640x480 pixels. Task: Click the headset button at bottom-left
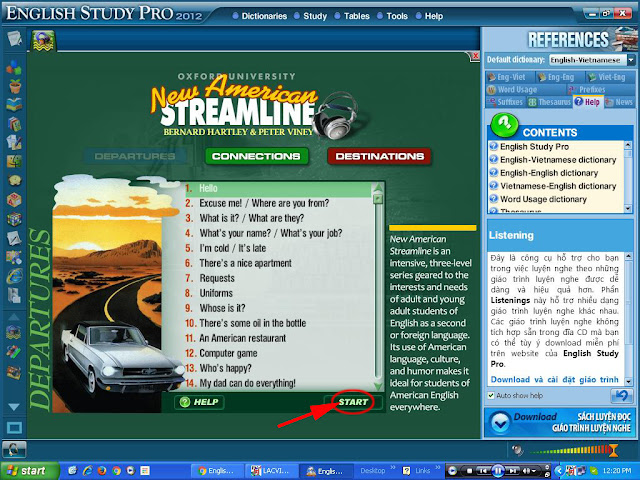tap(14, 450)
